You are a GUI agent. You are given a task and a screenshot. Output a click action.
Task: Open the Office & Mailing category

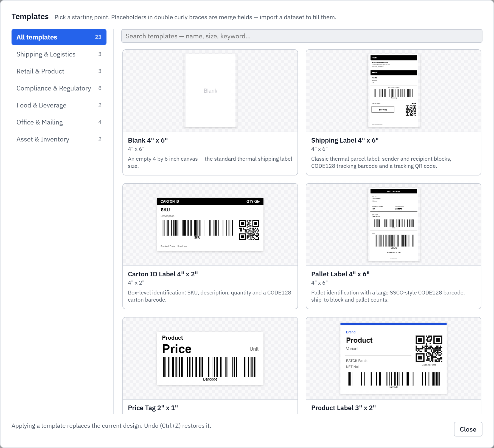[x=59, y=122]
